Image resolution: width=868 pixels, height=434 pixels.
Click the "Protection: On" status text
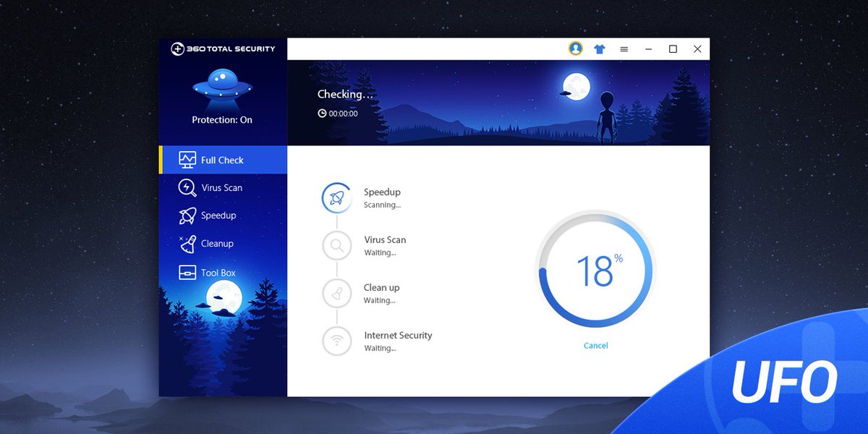click(x=222, y=120)
